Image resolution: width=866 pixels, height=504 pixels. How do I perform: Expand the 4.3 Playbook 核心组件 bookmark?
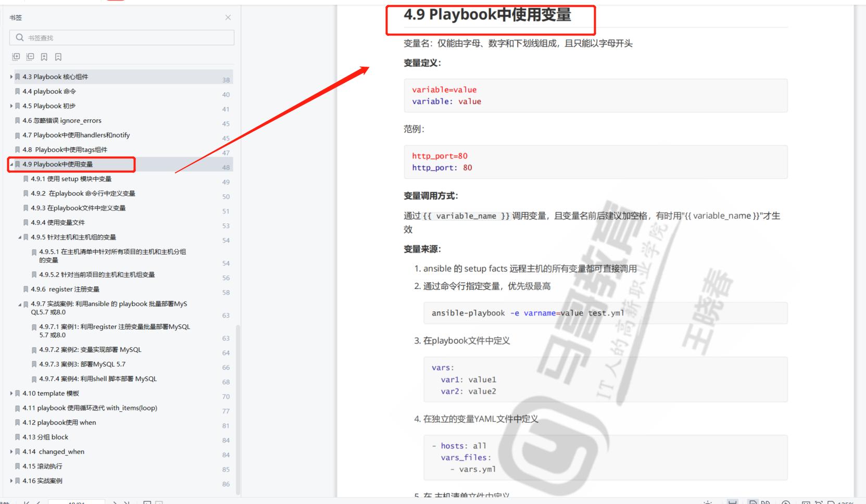point(11,77)
